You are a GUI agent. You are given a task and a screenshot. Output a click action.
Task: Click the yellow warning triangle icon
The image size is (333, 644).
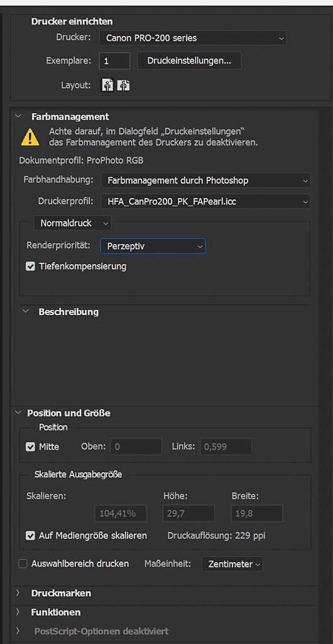tap(30, 137)
